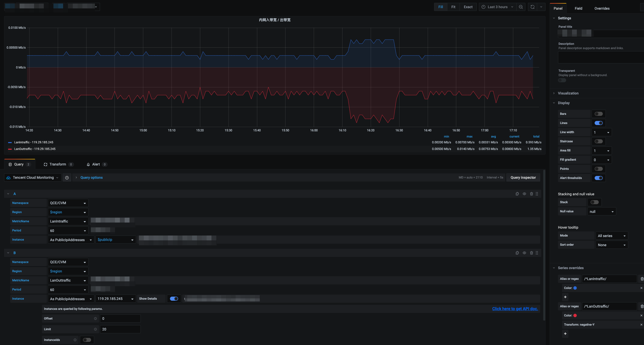644x345 pixels.
Task: Open the Last 3 hours time picker
Action: coord(497,7)
